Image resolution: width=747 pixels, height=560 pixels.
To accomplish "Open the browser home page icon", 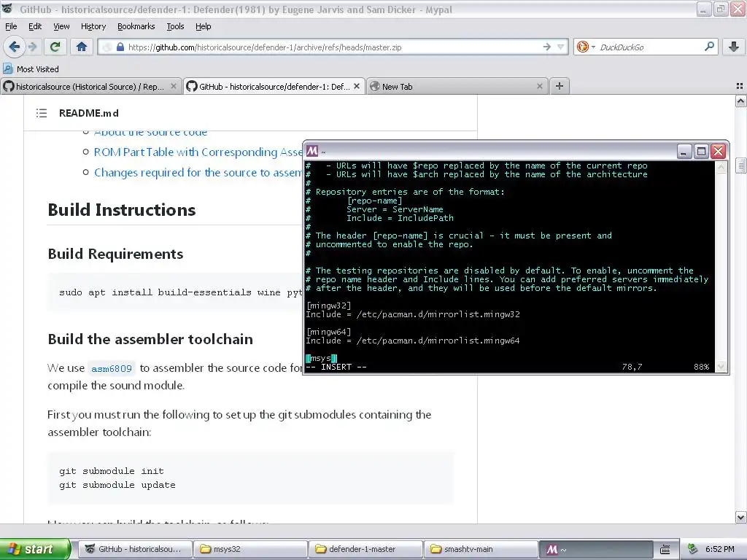I will 82,47.
